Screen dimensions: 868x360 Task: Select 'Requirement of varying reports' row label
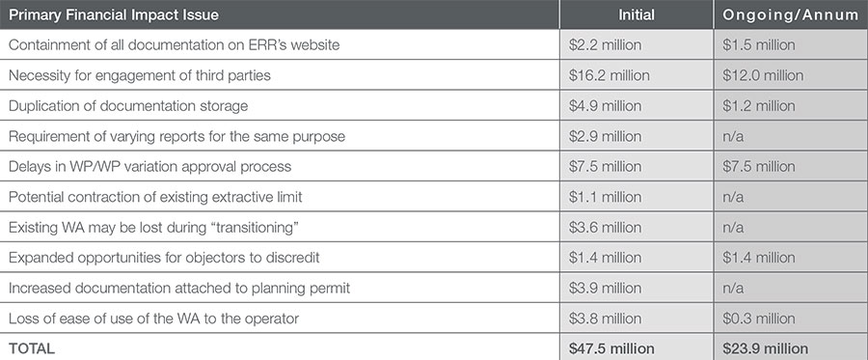pos(176,136)
